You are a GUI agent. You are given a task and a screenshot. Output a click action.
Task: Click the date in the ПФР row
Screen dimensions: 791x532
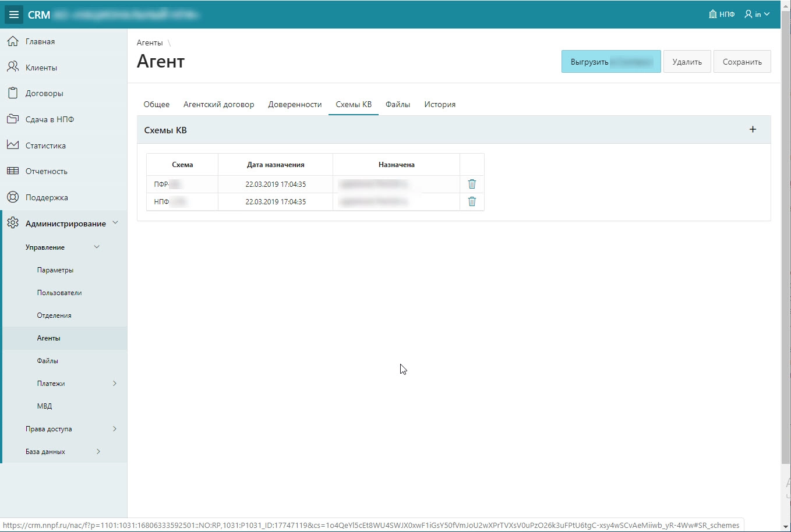tap(276, 184)
